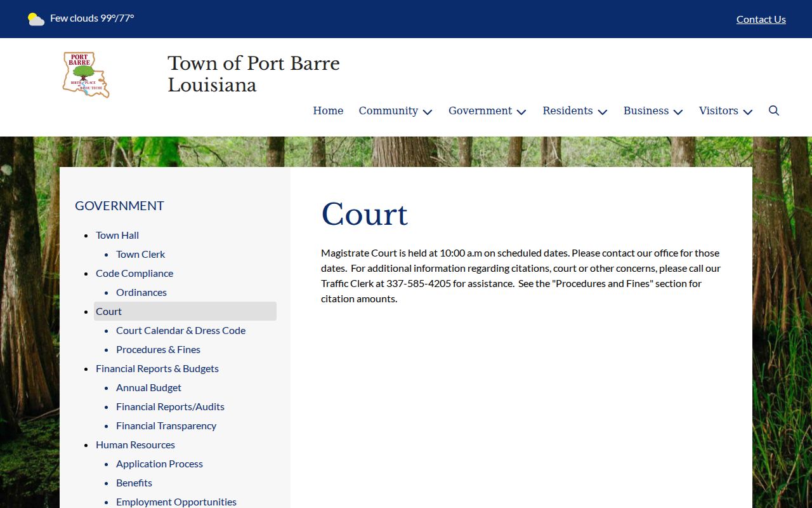Go to Code Compliance
812x508 pixels.
(134, 273)
